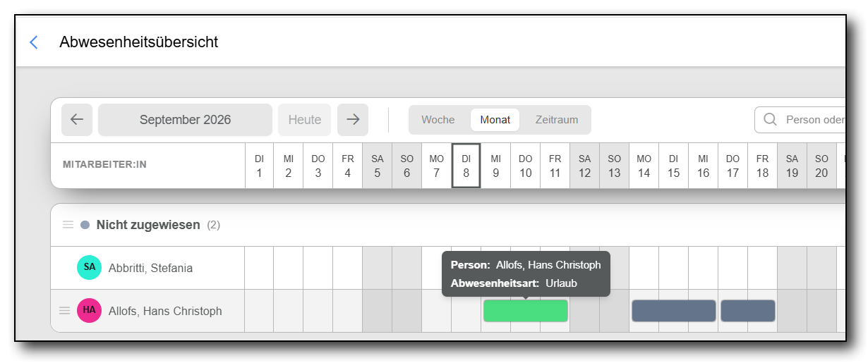The width and height of the screenshot is (868, 363).
Task: Click the drag handle beside Allofs row
Action: point(65,311)
